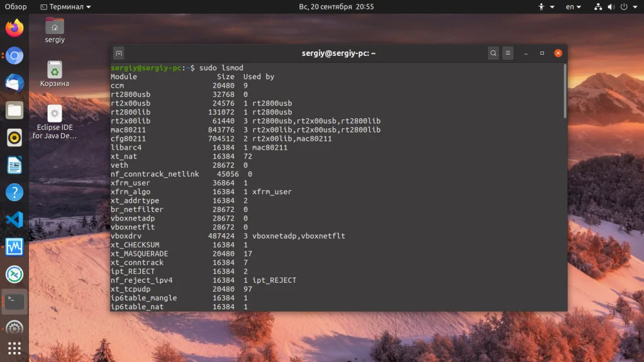Launch Visual Studio Code from dock
The width and height of the screenshot is (644, 362).
(x=14, y=219)
